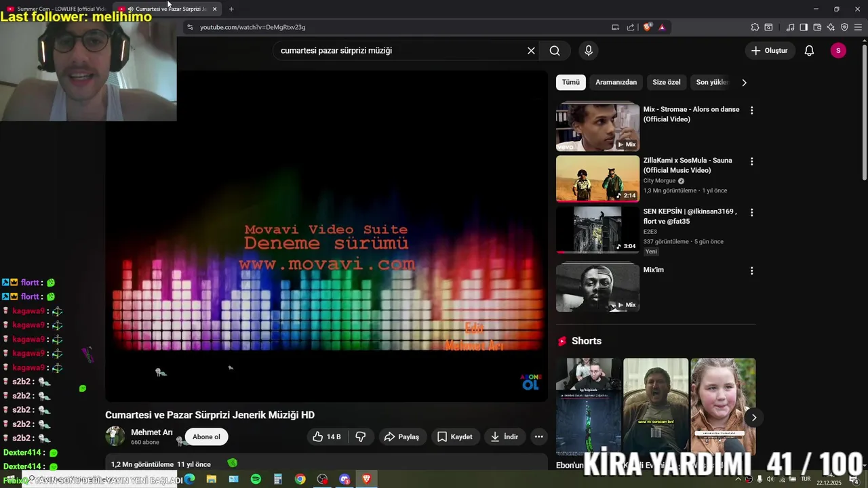
Task: Open Brave Wallet icon
Action: tap(817, 27)
